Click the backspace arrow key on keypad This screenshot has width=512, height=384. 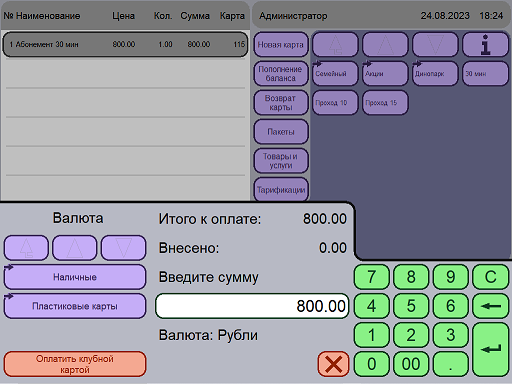coord(491,306)
